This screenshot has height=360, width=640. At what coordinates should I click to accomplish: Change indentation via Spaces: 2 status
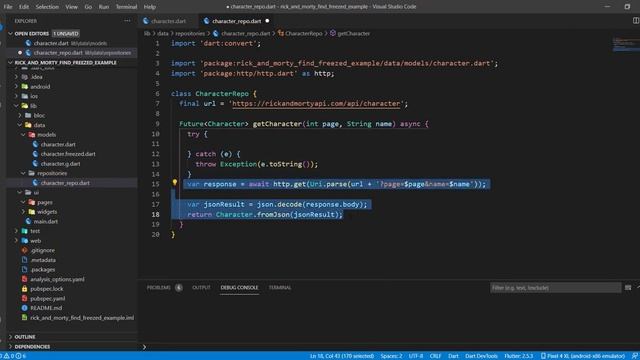coord(391,356)
